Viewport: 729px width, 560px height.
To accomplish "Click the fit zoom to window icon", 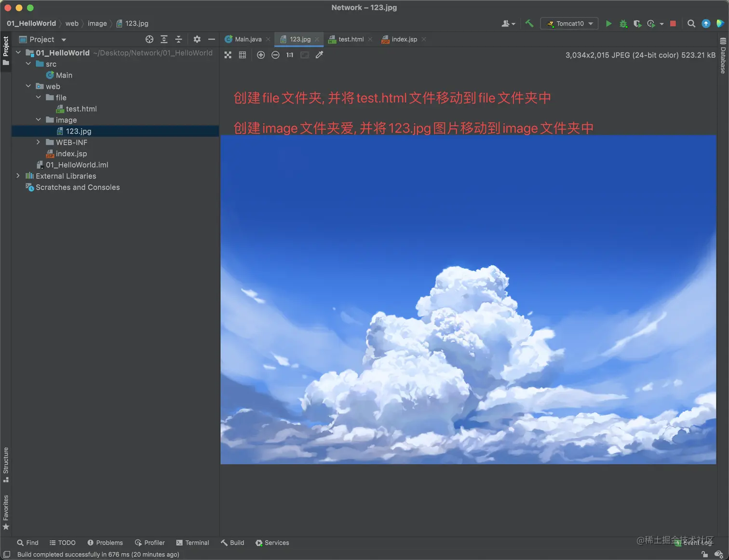I will pyautogui.click(x=305, y=55).
